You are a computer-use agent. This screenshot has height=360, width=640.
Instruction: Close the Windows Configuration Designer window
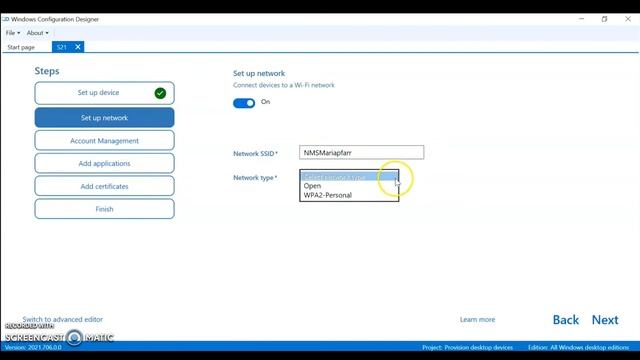(628, 19)
